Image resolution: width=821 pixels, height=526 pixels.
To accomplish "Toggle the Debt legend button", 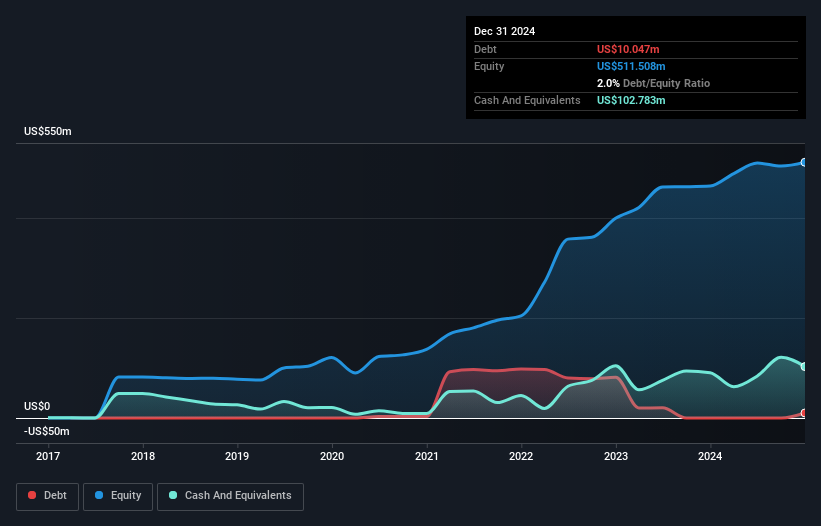I will point(47,496).
